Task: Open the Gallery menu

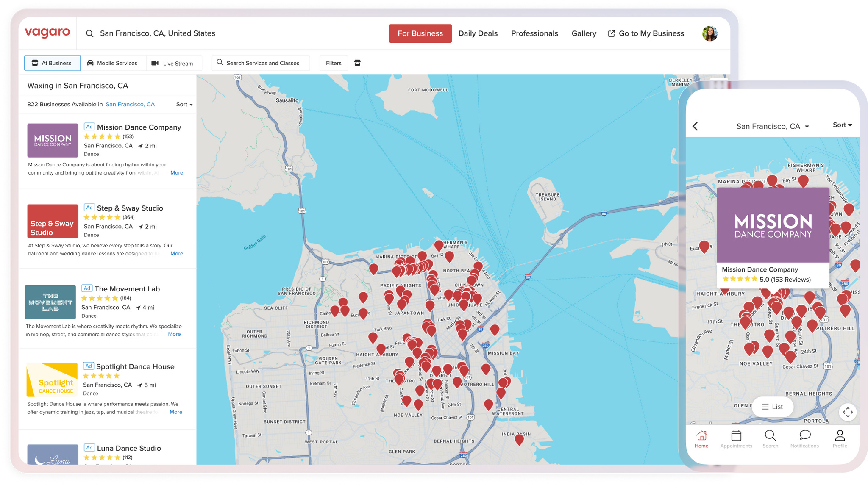Action: point(584,33)
